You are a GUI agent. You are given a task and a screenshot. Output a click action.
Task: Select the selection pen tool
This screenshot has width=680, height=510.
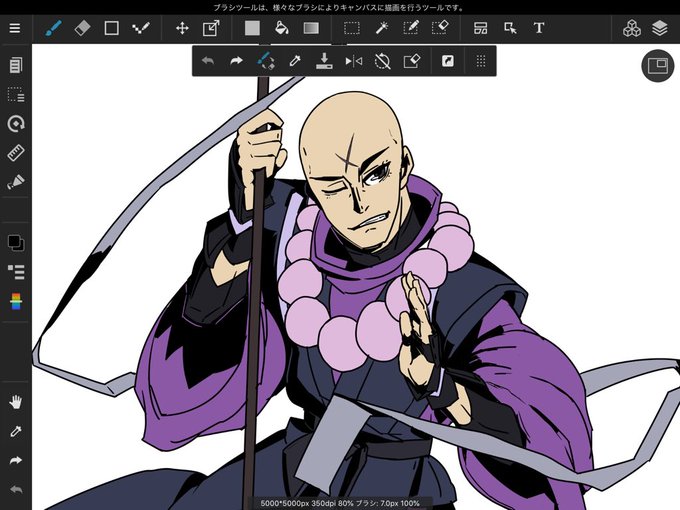pos(410,29)
